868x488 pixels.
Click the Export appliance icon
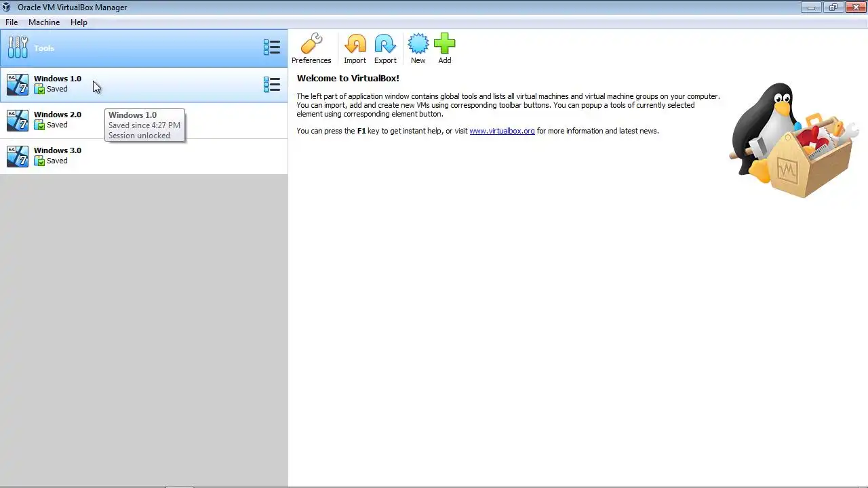point(385,44)
